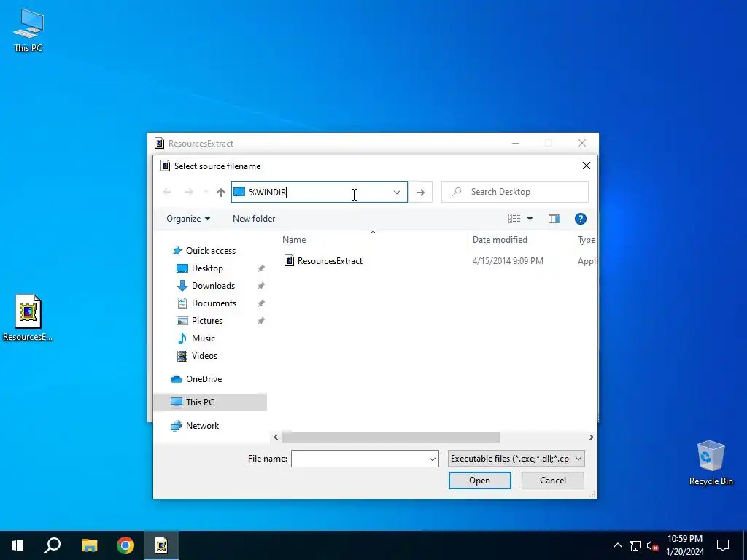
Task: Open File Explorer from taskbar
Action: pyautogui.click(x=89, y=545)
